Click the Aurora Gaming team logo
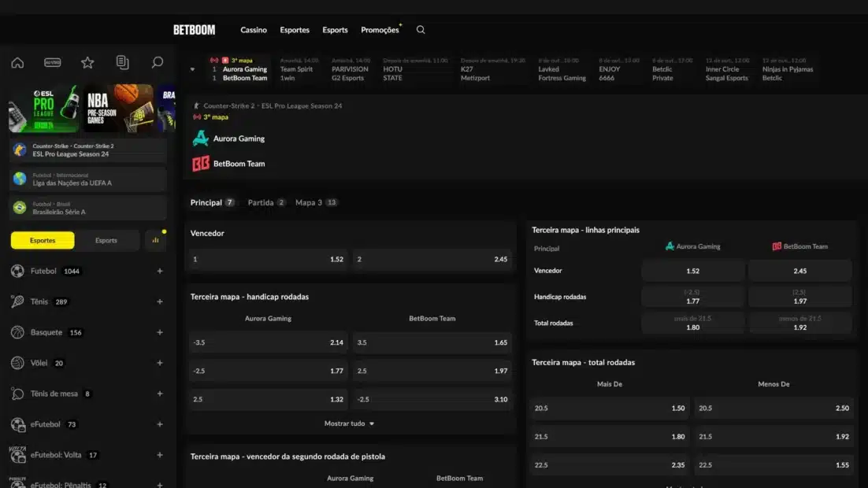Viewport: 868px width, 488px height. click(200, 139)
